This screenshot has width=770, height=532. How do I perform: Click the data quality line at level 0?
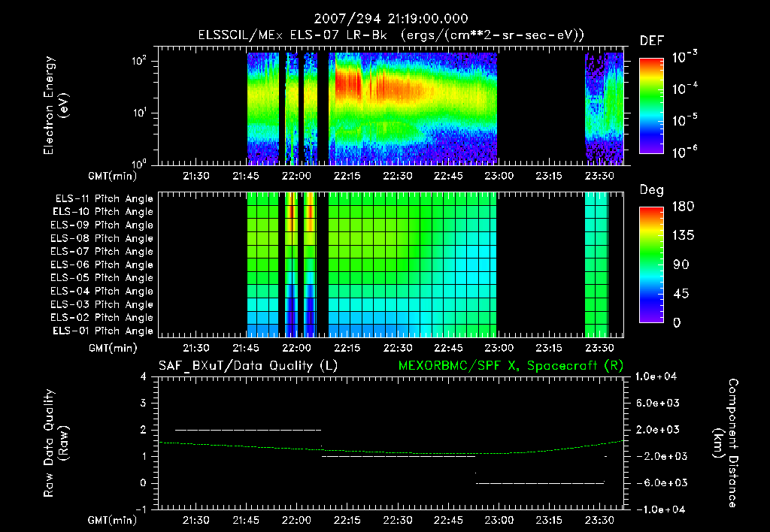(540, 483)
